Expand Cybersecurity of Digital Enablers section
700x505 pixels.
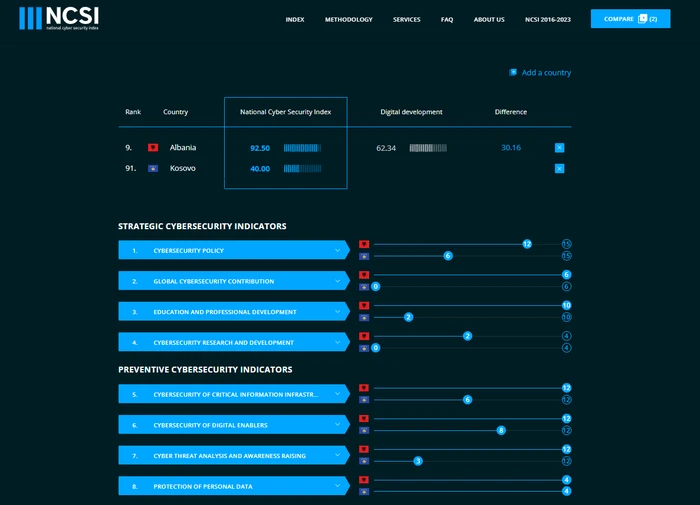tap(338, 425)
